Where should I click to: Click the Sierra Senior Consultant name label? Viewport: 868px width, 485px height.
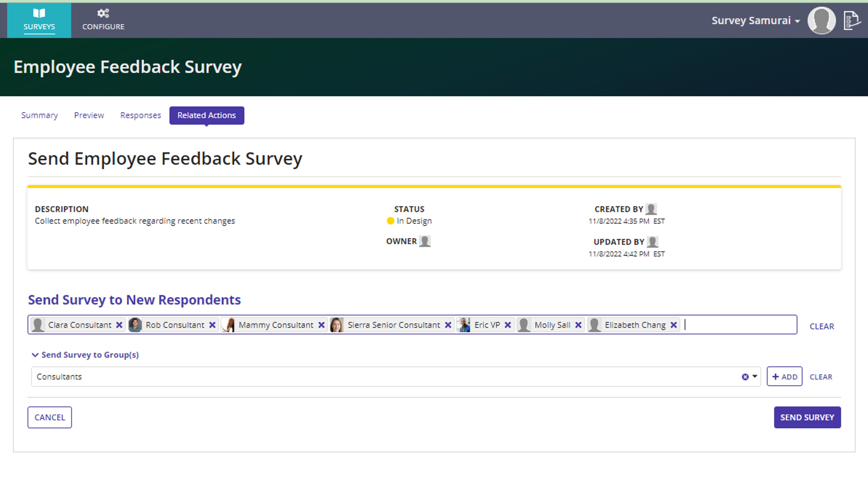point(394,325)
